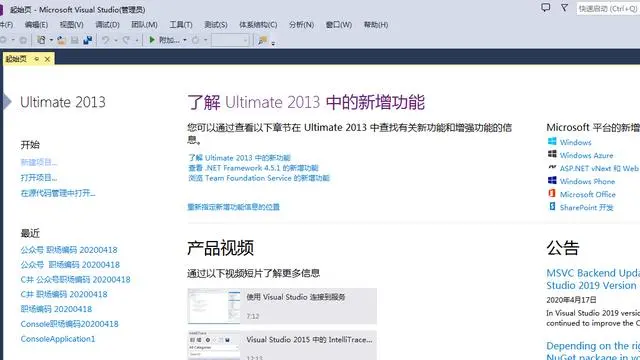
Task: Open the 窗口(W) menu
Action: pos(339,25)
